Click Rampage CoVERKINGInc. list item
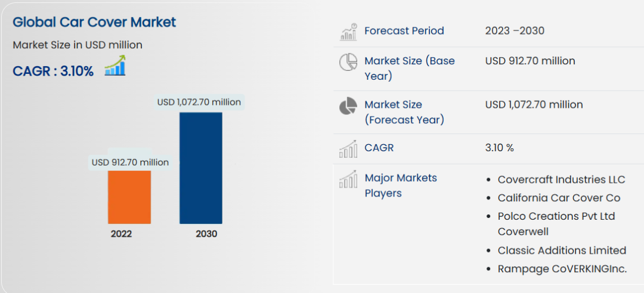 [x=562, y=269]
